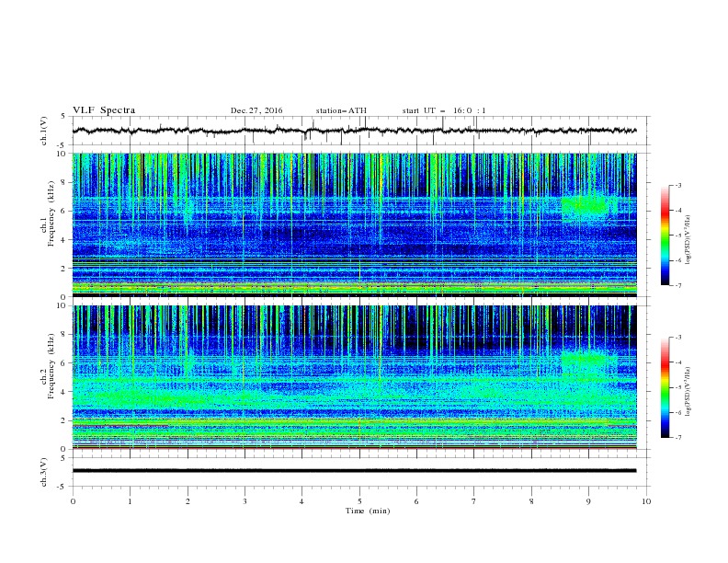
Task: Click time axis tick label "9"
Action: click(588, 501)
